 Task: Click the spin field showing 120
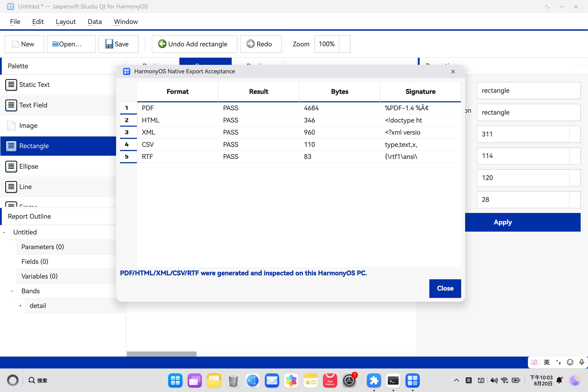528,178
